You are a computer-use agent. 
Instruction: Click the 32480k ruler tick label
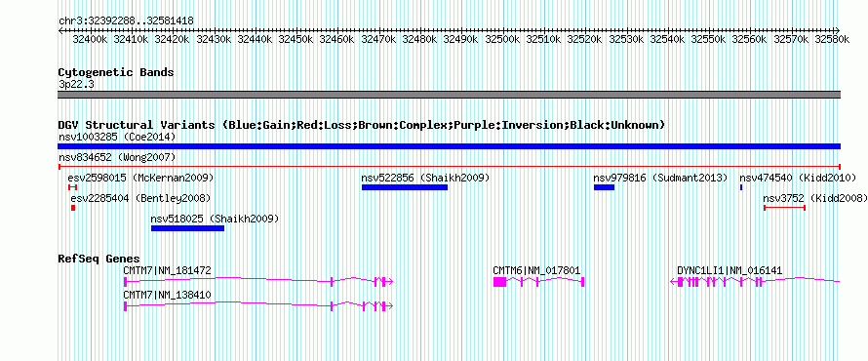pyautogui.click(x=420, y=39)
